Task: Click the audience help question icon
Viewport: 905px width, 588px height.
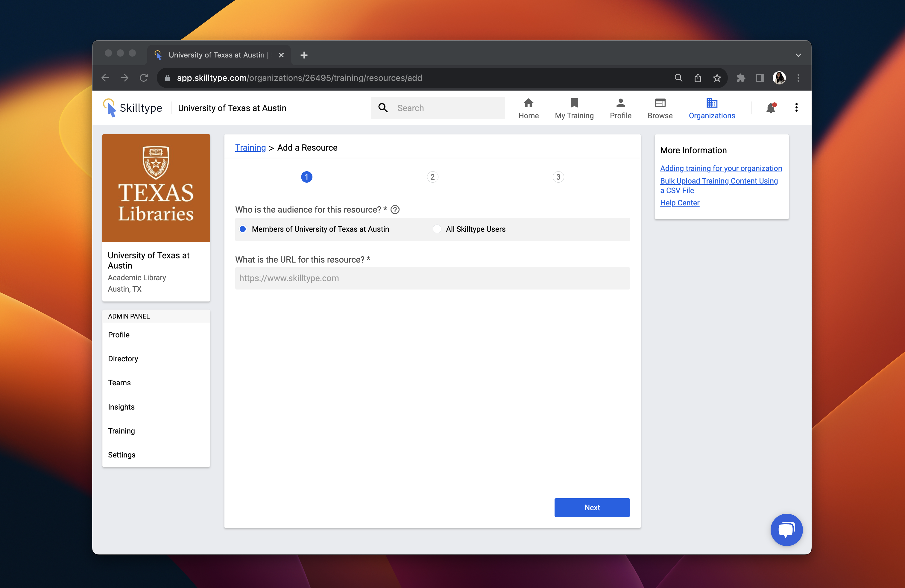Action: pos(395,210)
